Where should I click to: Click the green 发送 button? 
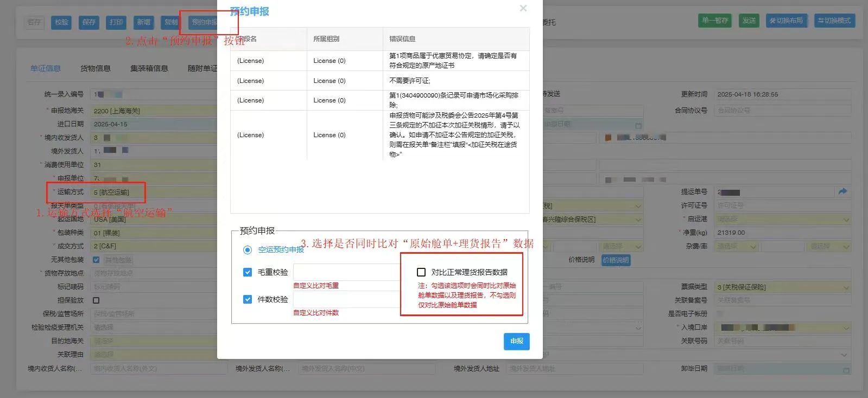coord(749,21)
